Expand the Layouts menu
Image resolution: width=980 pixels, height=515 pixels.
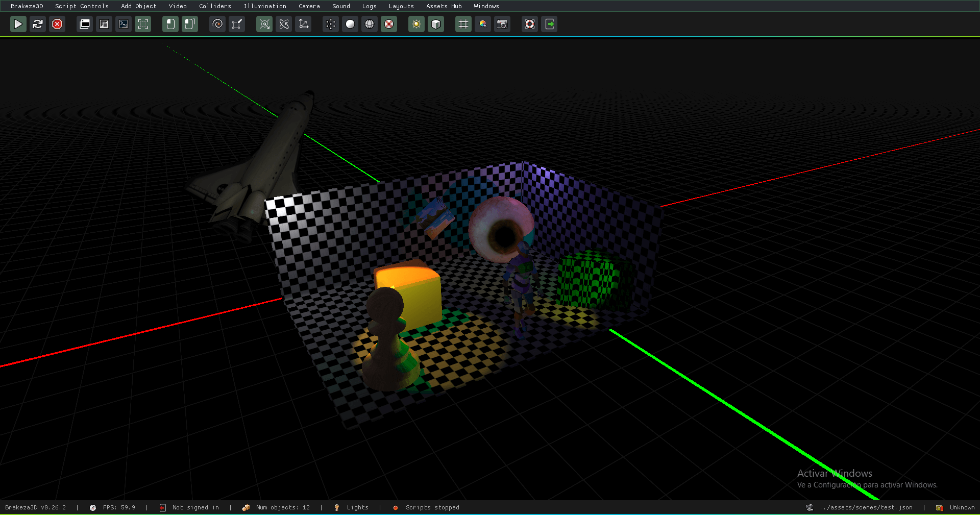tap(401, 6)
